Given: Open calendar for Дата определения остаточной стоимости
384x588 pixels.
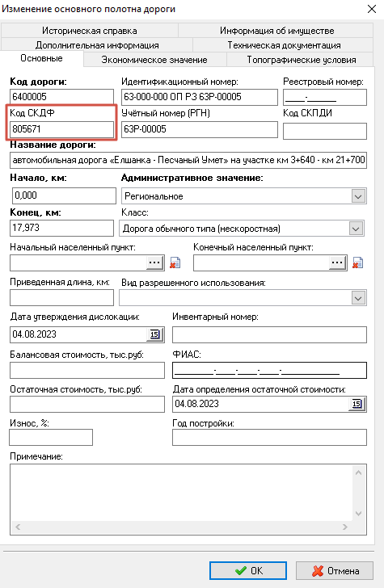Looking at the screenshot, I should click(357, 404).
